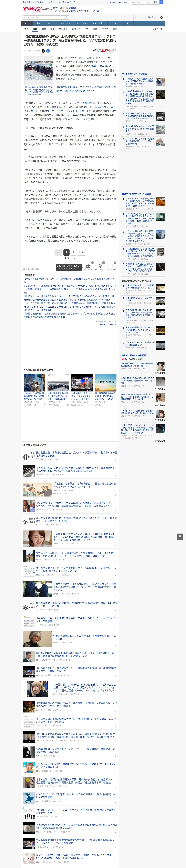This screenshot has height=868, width=186.
Task: Select the トップ tab
Action: pos(27,23)
